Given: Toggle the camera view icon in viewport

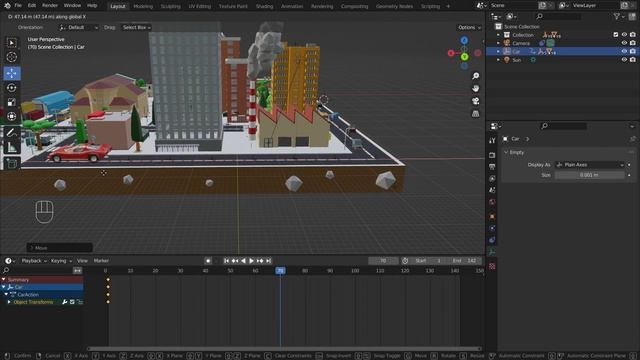Looking at the screenshot, I should [x=476, y=101].
